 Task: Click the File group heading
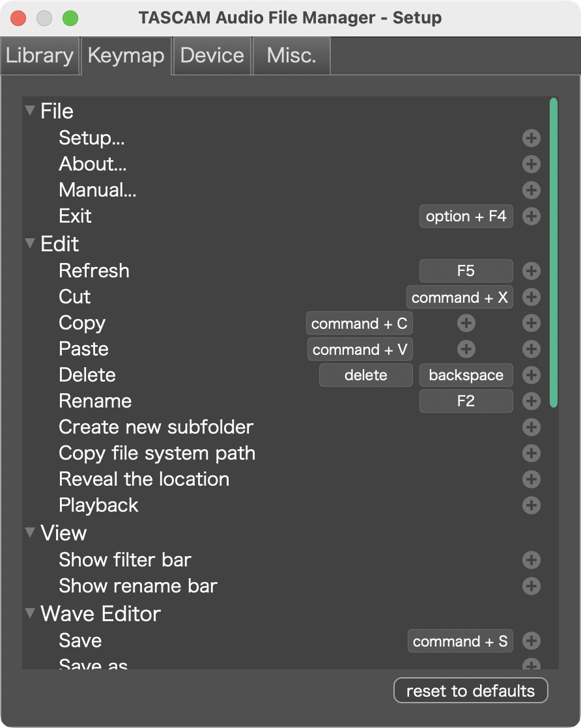(57, 111)
